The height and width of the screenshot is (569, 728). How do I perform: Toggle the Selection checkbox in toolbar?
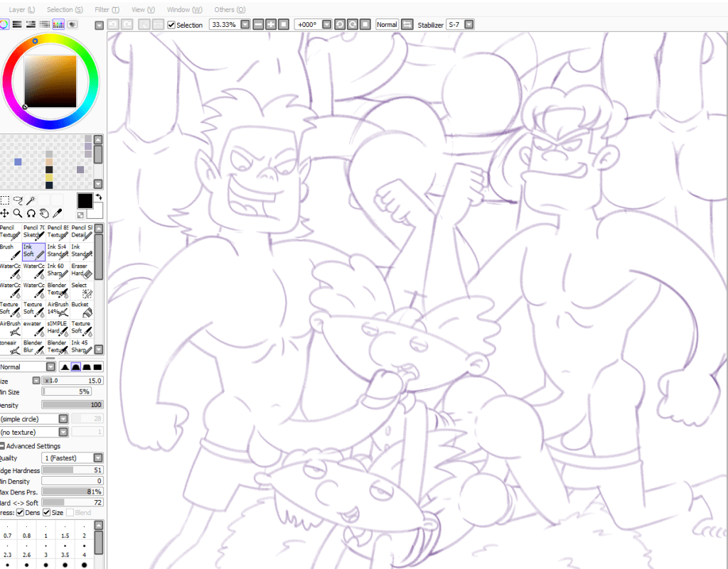pos(171,25)
